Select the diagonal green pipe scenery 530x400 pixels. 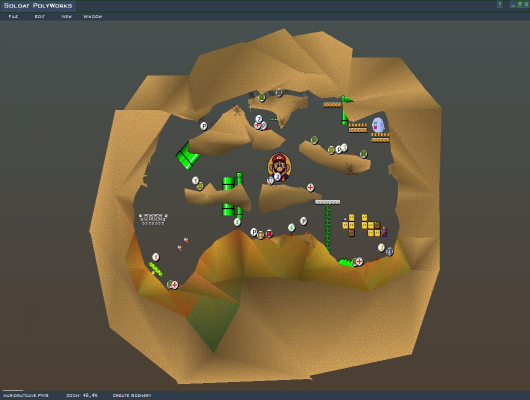188,156
